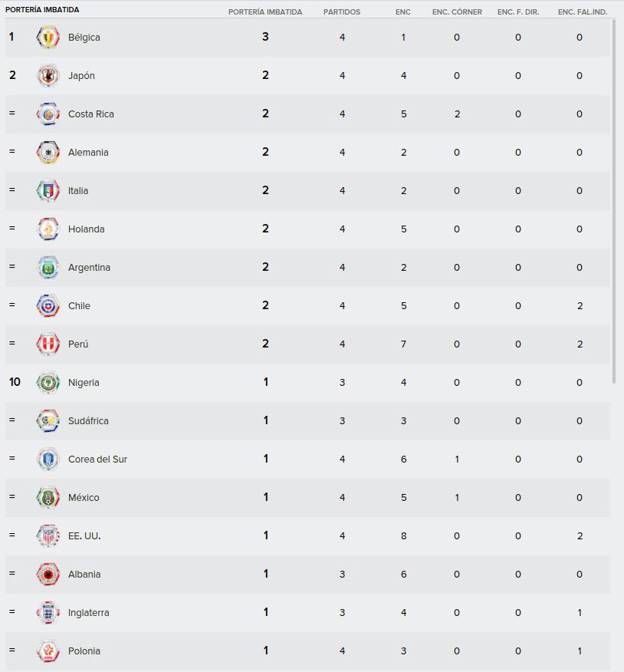Click the Chile team badge
Viewport: 624px width, 672px height.
(x=48, y=305)
